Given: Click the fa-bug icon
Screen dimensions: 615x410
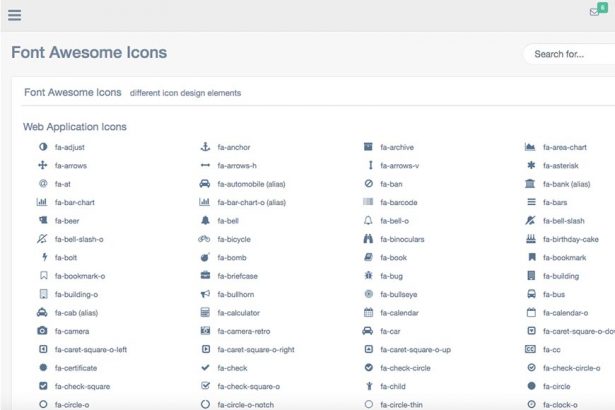Looking at the screenshot, I should click(x=368, y=276).
